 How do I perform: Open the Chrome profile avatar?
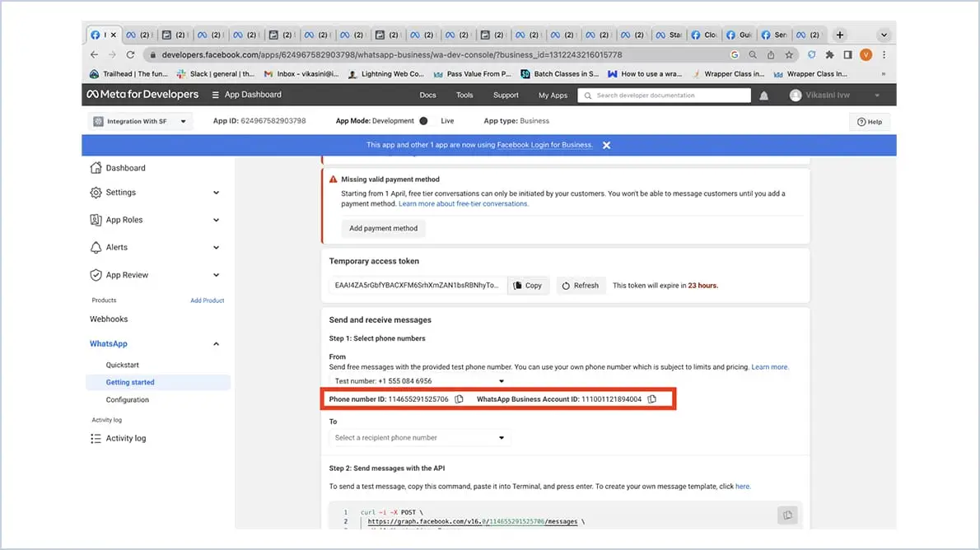point(866,55)
